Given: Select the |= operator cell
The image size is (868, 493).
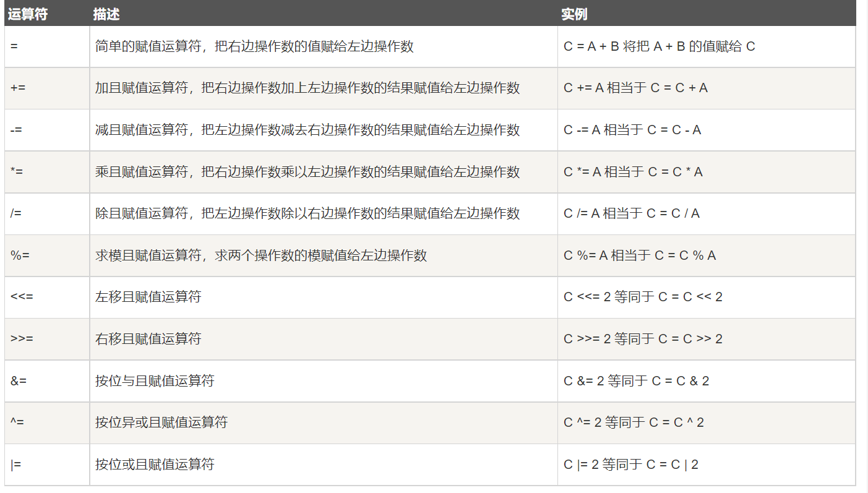Looking at the screenshot, I should (16, 465).
